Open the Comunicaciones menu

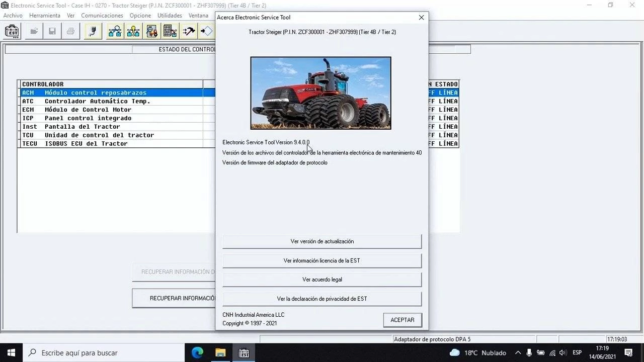pos(102,15)
